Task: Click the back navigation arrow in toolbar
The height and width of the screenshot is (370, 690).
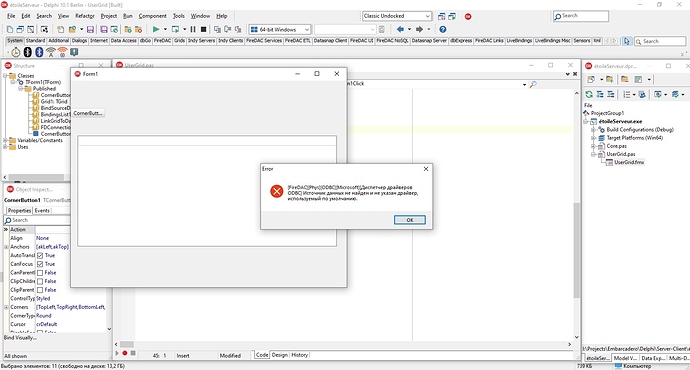Action: pos(400,29)
